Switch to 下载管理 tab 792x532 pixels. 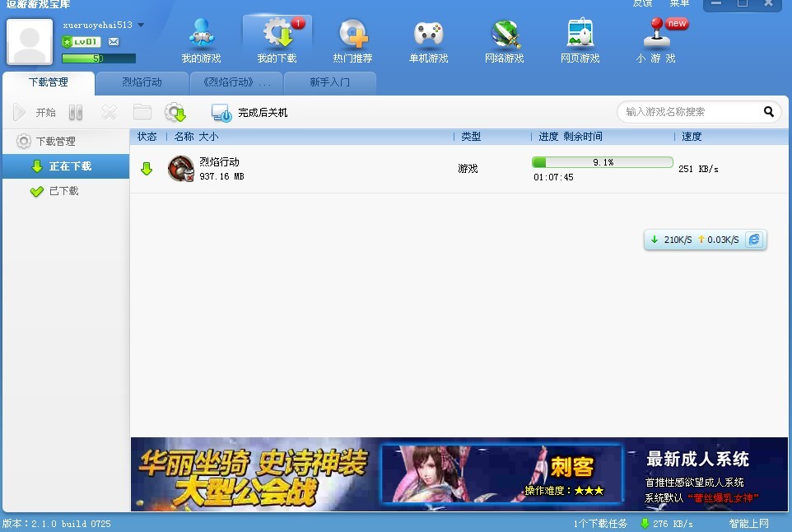coord(49,82)
